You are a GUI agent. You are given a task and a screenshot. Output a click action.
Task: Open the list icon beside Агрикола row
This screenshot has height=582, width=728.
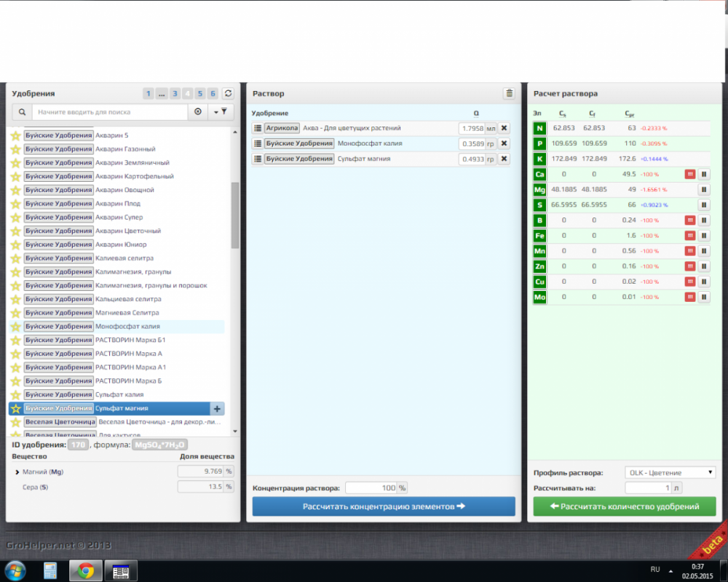[x=258, y=128]
